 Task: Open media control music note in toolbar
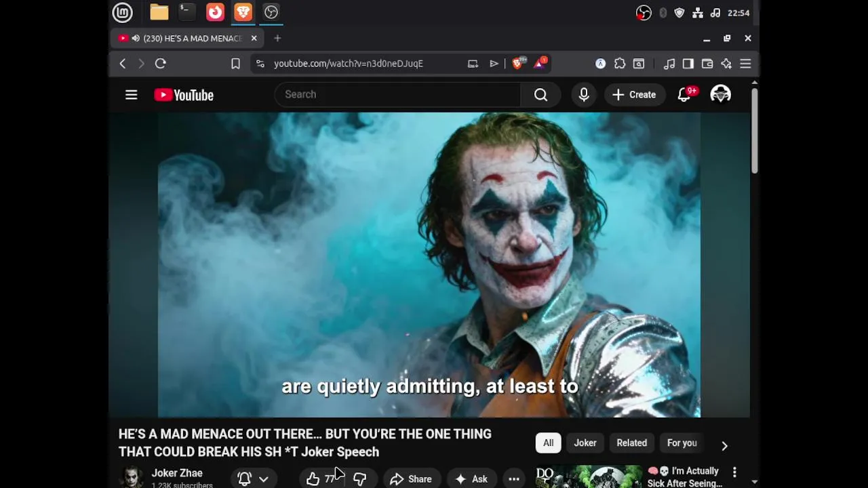point(669,64)
